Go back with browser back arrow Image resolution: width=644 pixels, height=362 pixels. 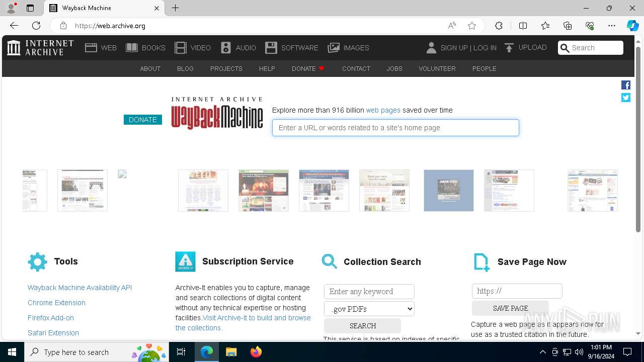coord(14,26)
